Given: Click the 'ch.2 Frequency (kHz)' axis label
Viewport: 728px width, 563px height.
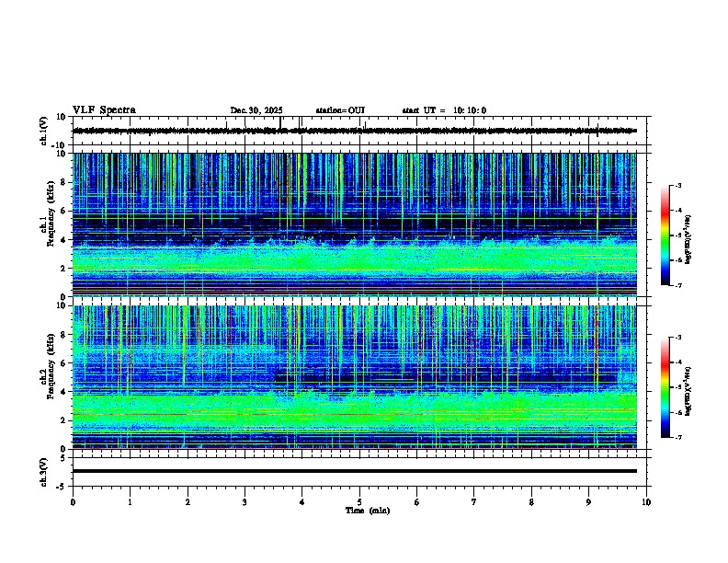Looking at the screenshot, I should pyautogui.click(x=47, y=366).
